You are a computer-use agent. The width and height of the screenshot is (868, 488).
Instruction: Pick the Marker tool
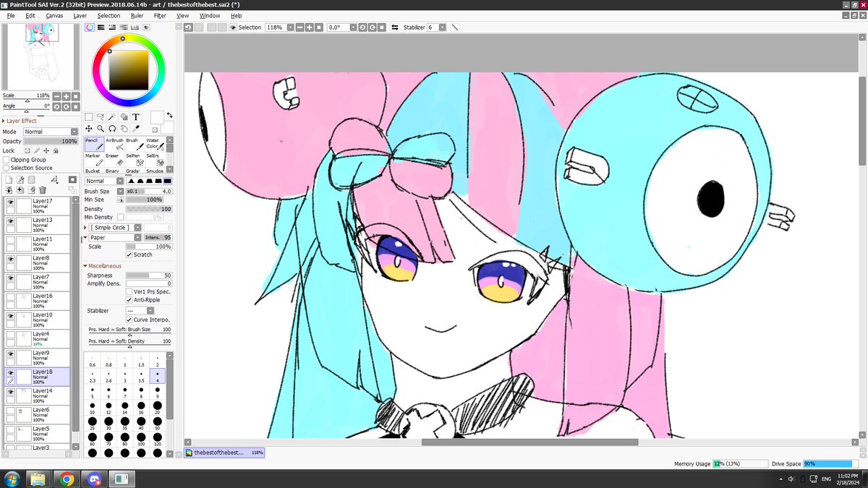click(x=94, y=159)
